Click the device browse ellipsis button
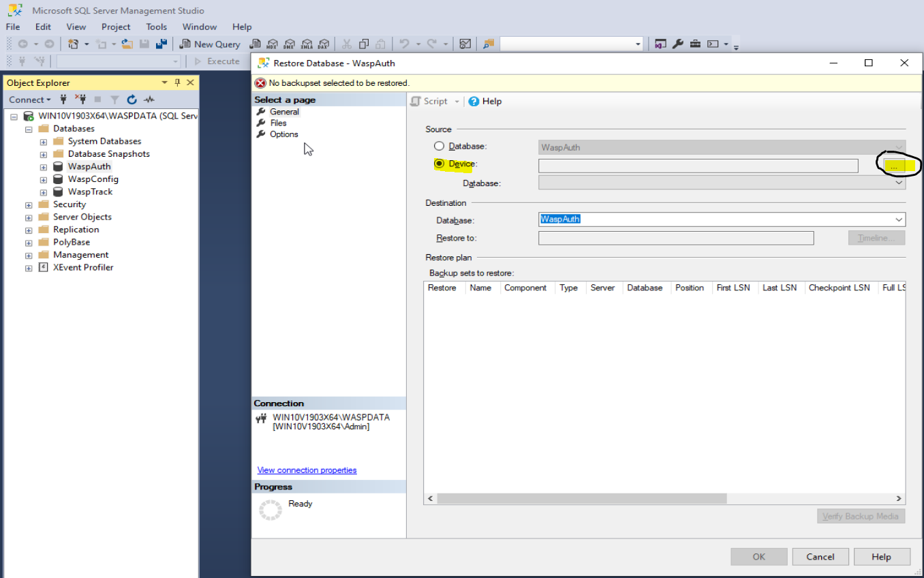The image size is (924, 578). (x=893, y=166)
